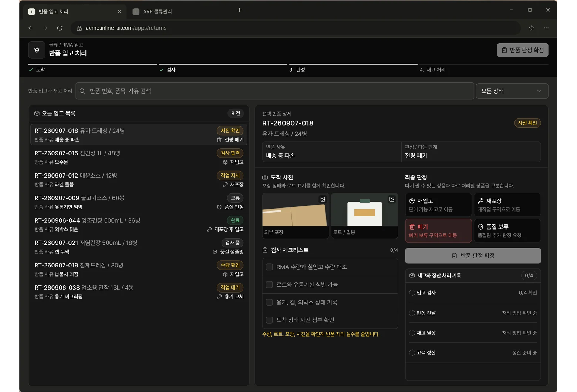Click the 반품 번호, 품목, 사유 search field
The width and height of the screenshot is (577, 392).
(275, 91)
